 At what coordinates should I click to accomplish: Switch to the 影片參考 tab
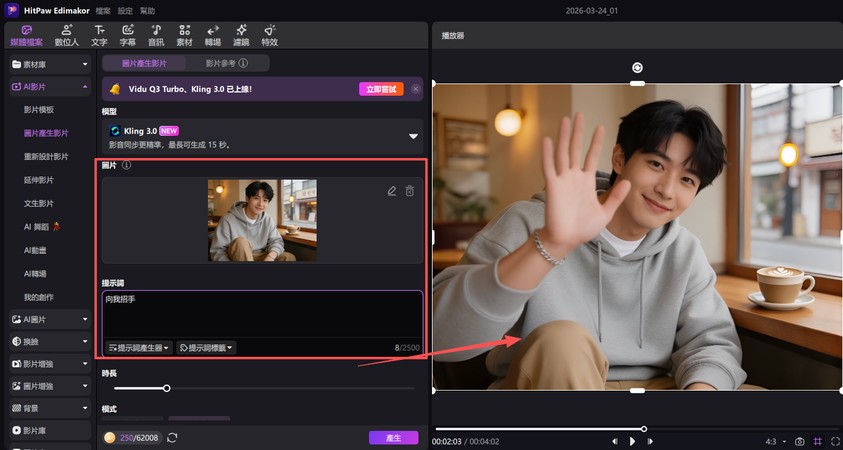pos(223,63)
